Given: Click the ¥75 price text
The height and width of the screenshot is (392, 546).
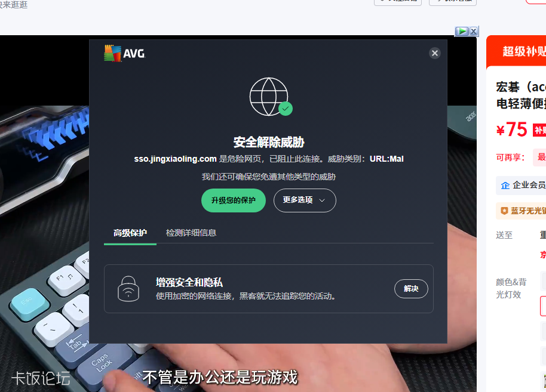Looking at the screenshot, I should tap(512, 129).
